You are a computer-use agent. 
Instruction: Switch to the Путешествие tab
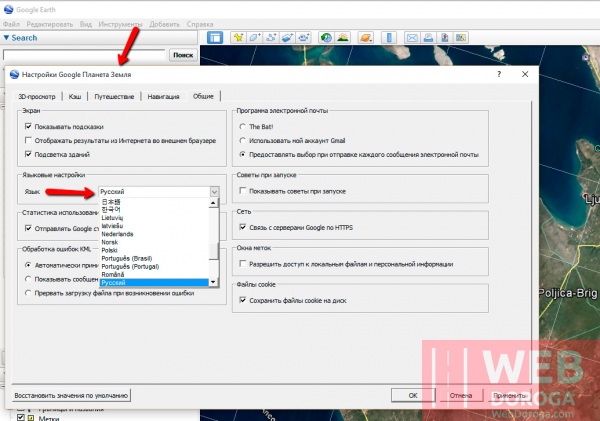pos(114,96)
